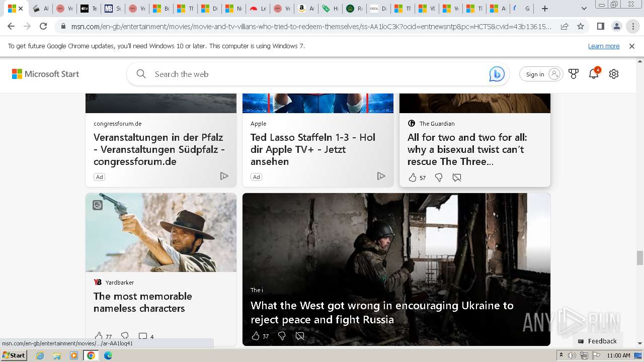Click AdChoices icon on Apple Ted Lasso ad

tap(381, 176)
